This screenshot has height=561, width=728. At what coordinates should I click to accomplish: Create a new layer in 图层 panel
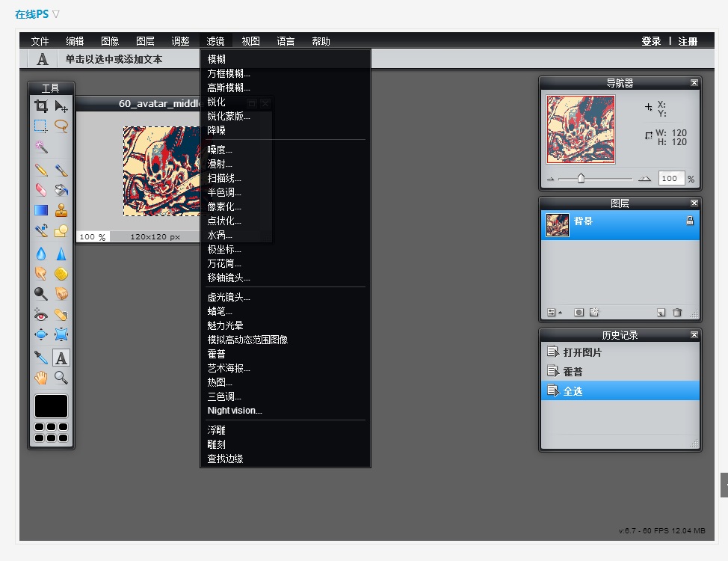coord(661,313)
